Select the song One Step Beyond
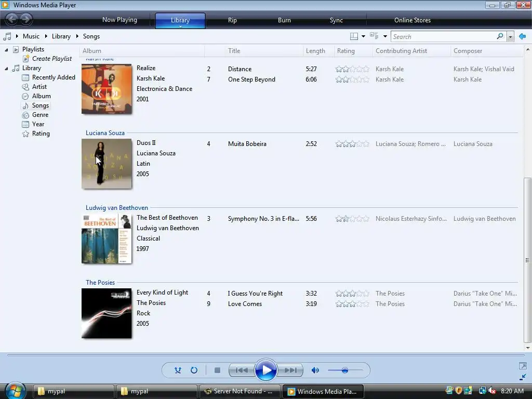The width and height of the screenshot is (532, 399). pos(251,79)
